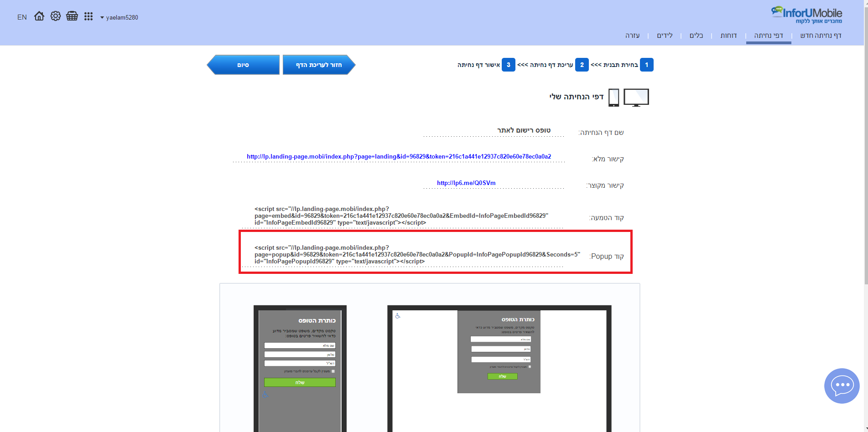Open the full landing page link
The width and height of the screenshot is (868, 432).
pos(399,156)
